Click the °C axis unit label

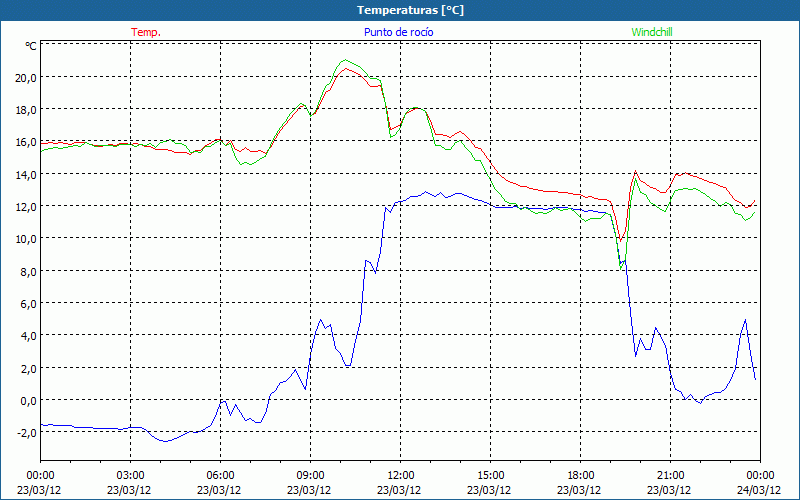[x=31, y=46]
